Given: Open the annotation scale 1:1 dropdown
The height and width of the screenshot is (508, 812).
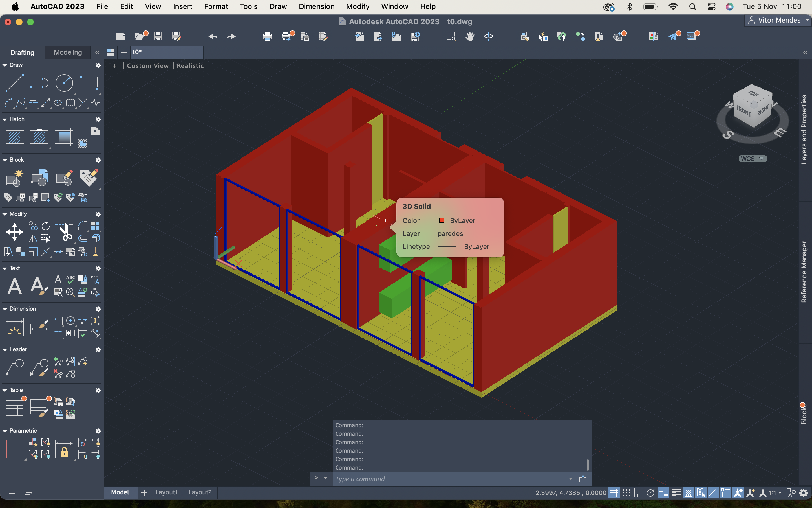Looking at the screenshot, I should (775, 493).
